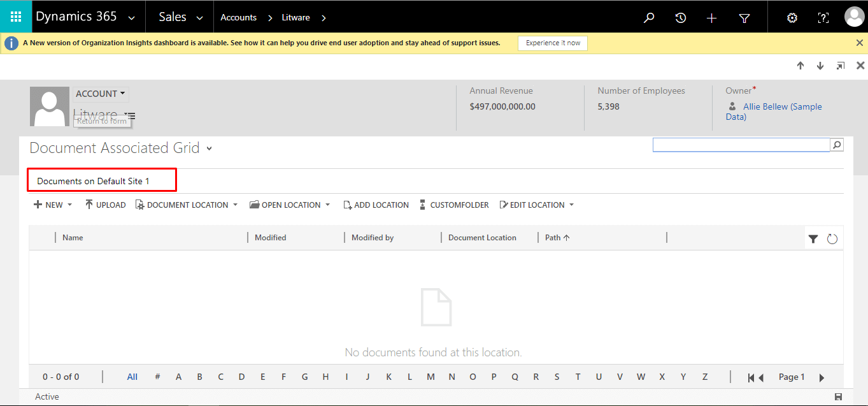Open advanced find funnel in top bar

click(x=744, y=18)
